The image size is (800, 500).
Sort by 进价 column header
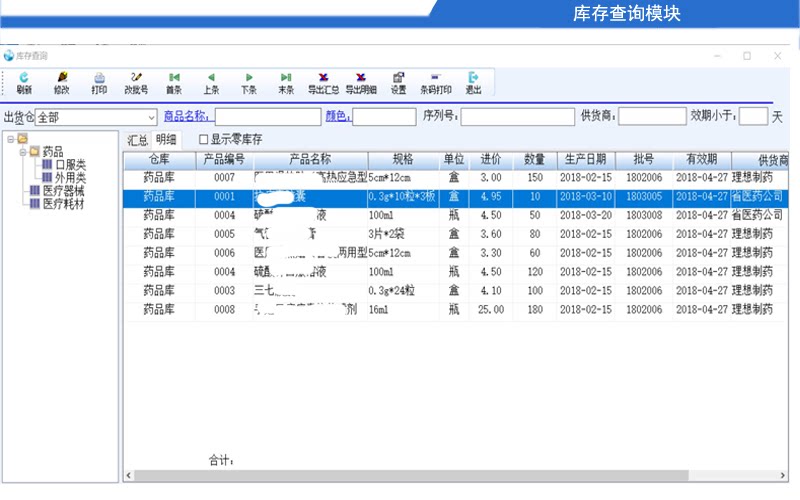[491, 160]
